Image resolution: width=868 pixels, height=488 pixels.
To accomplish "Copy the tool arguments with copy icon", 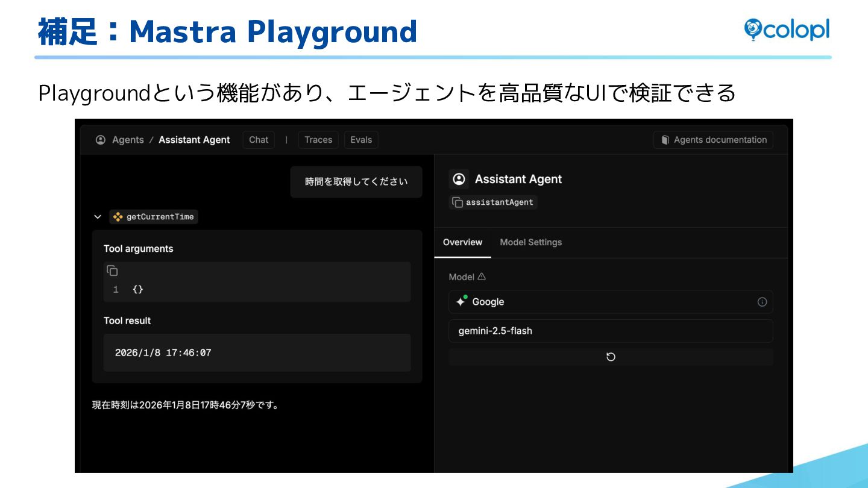I will click(112, 271).
